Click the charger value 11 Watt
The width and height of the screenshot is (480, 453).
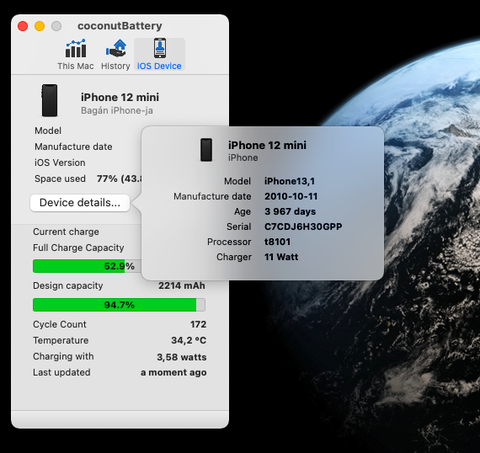tap(281, 257)
